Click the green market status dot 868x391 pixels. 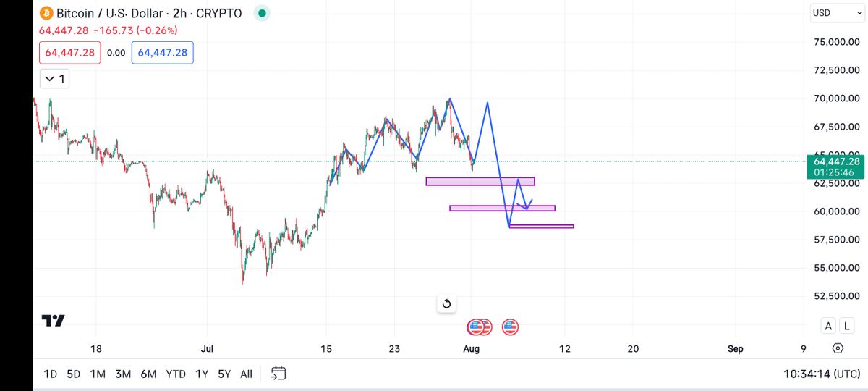click(262, 13)
